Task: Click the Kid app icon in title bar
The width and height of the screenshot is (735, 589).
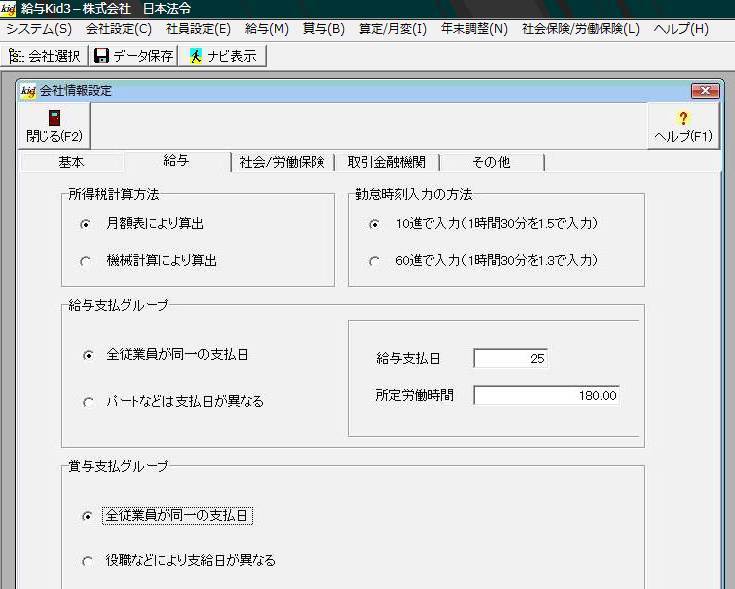Action: pyautogui.click(x=8, y=8)
